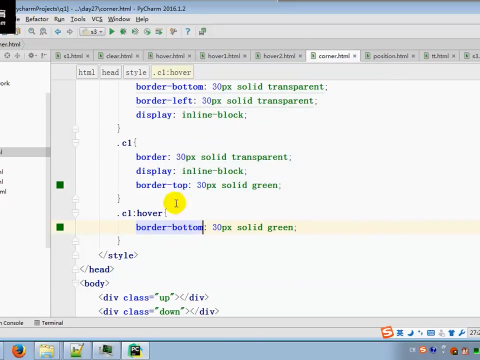Click the concurrency diagram run icon
This screenshot has height=360, width=480.
tap(159, 32)
